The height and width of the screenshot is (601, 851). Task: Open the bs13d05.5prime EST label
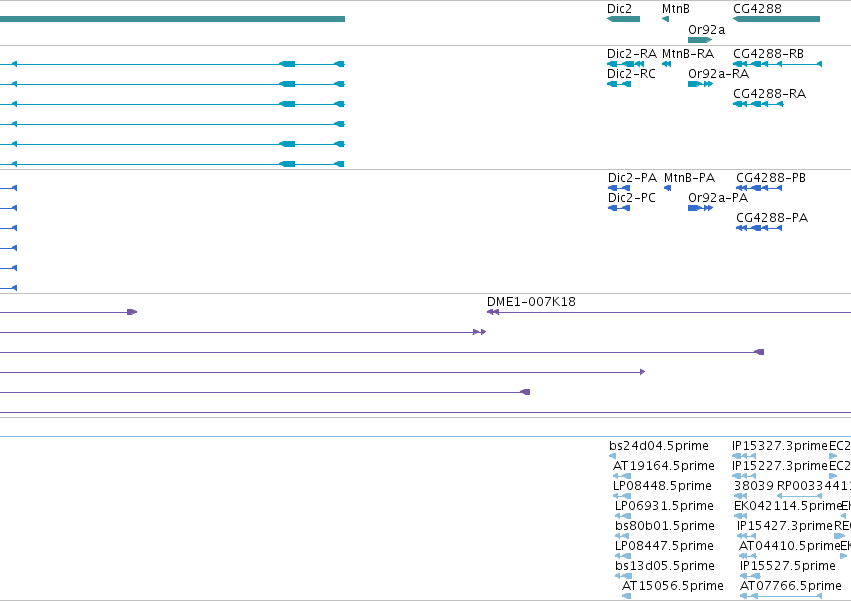[665, 566]
